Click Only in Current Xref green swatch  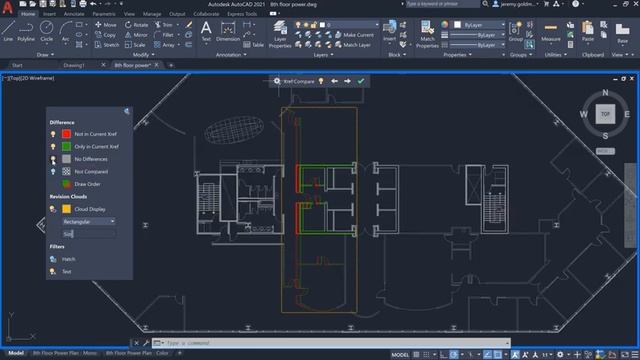[66, 147]
